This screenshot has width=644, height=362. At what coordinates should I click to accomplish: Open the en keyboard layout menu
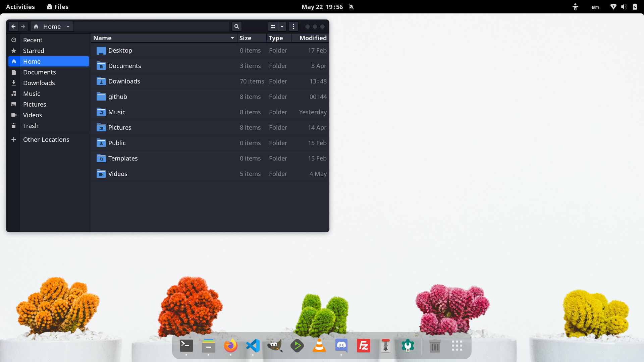point(595,7)
